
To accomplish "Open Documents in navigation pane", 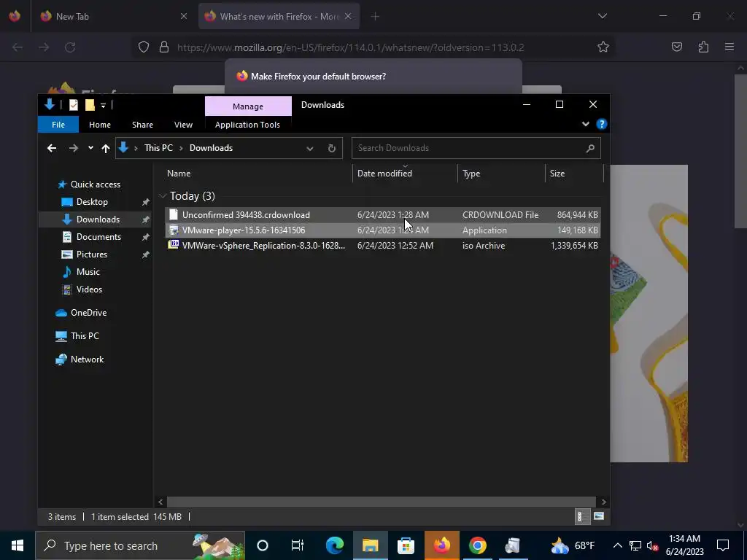I will click(98, 237).
